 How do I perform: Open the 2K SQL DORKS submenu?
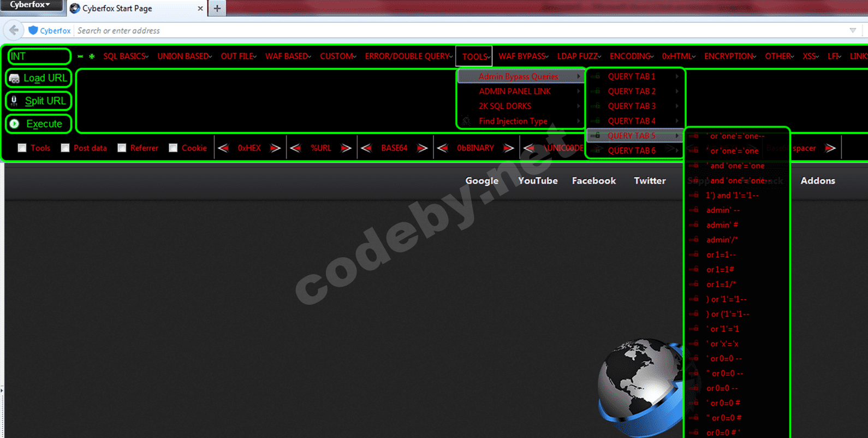click(521, 106)
